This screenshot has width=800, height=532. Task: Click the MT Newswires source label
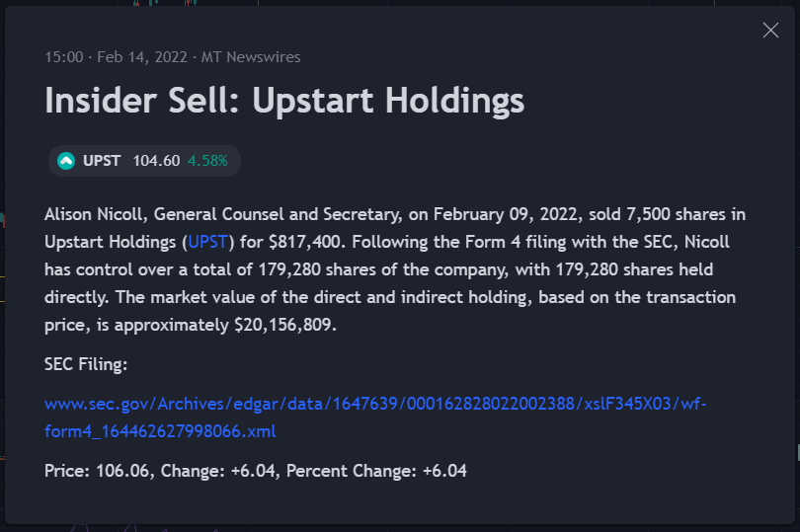(x=251, y=57)
